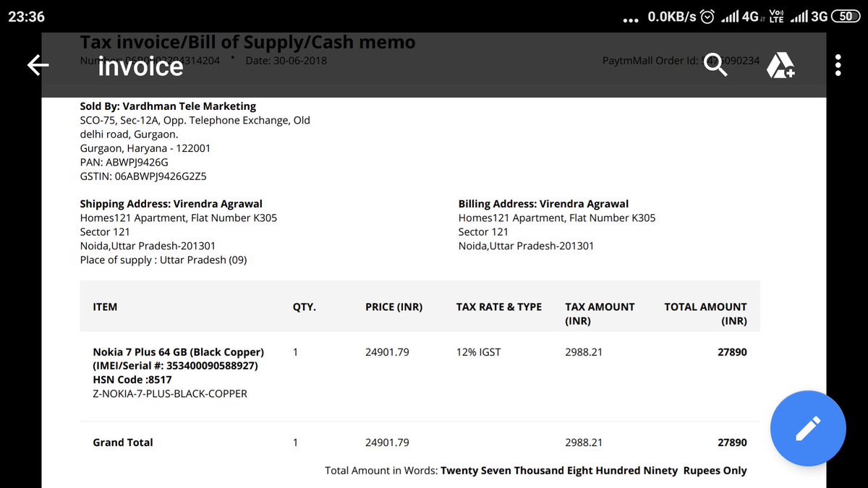
Task: Select the 'GSTIN: 06ABWPJ9426G2Z5' line
Action: point(143,176)
